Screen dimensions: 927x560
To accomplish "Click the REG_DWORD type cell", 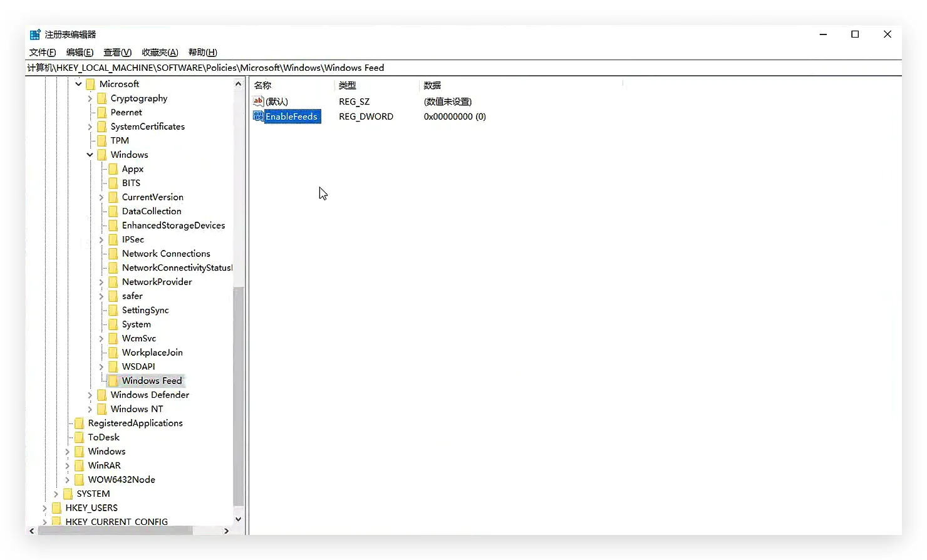I will click(x=366, y=117).
